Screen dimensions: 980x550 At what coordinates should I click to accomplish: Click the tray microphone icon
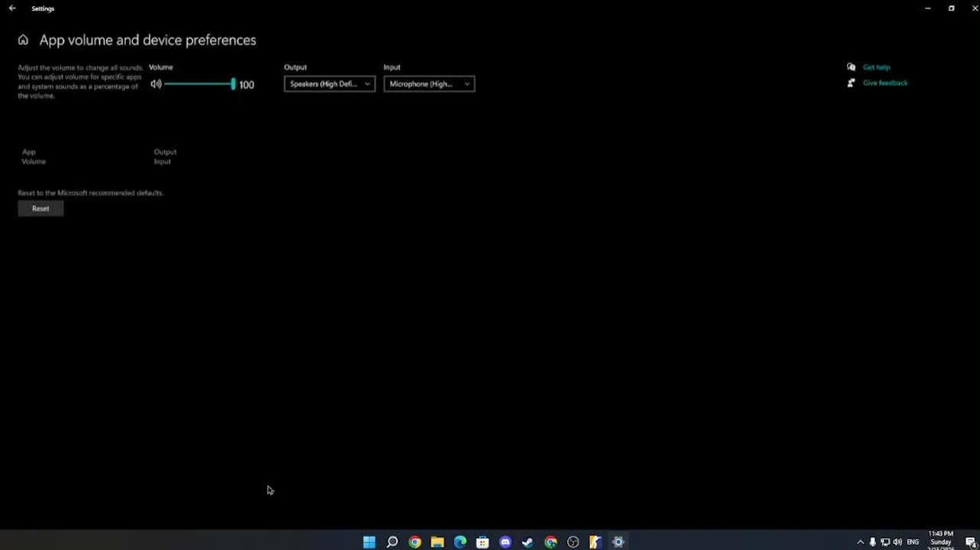pos(872,542)
